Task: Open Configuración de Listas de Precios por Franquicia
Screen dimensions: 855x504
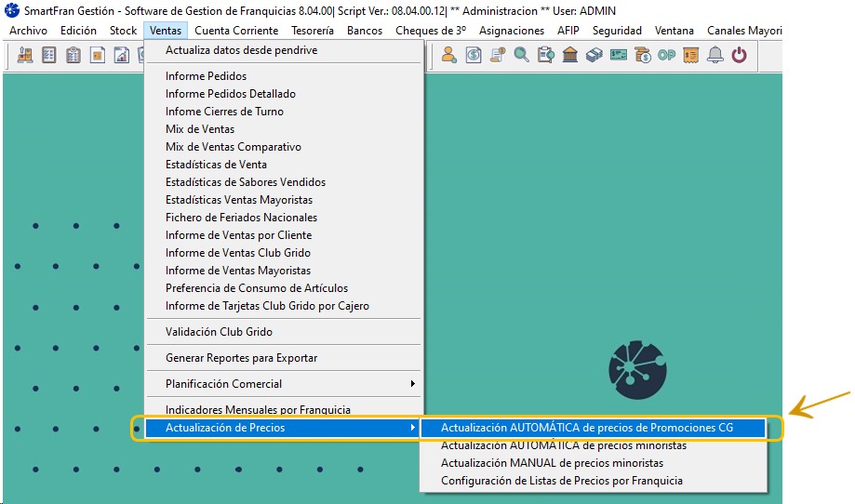Action: click(x=561, y=481)
